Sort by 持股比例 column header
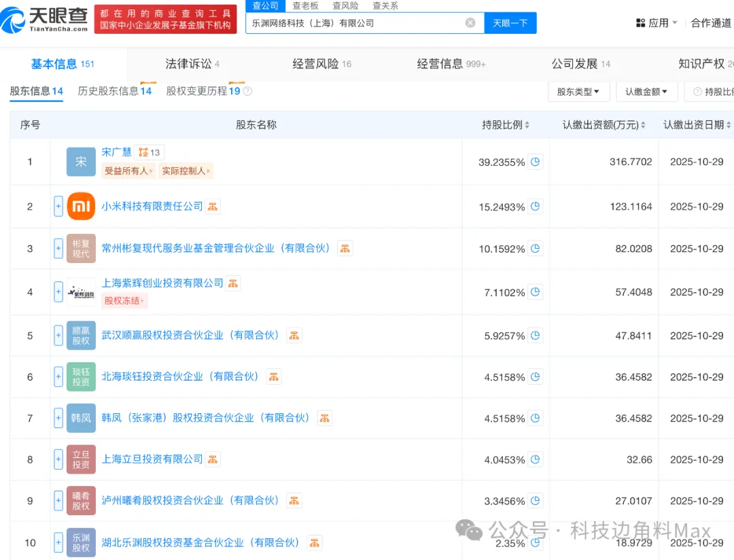 506,125
